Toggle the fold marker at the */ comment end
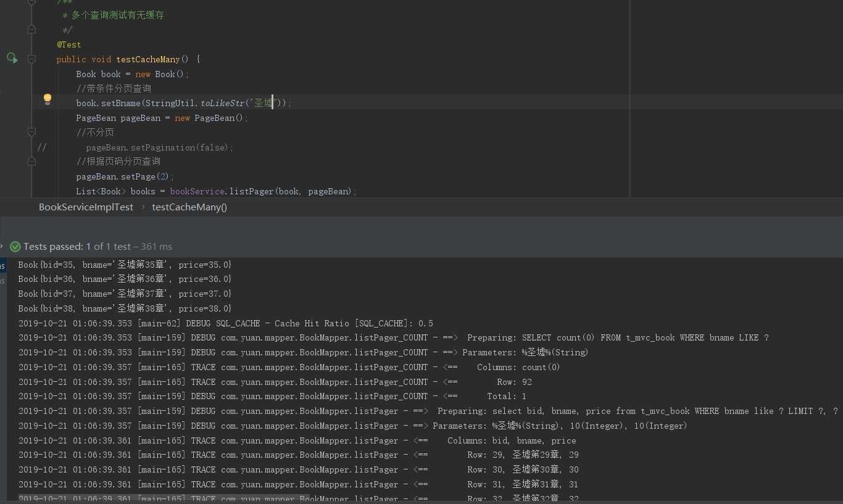 tap(31, 29)
